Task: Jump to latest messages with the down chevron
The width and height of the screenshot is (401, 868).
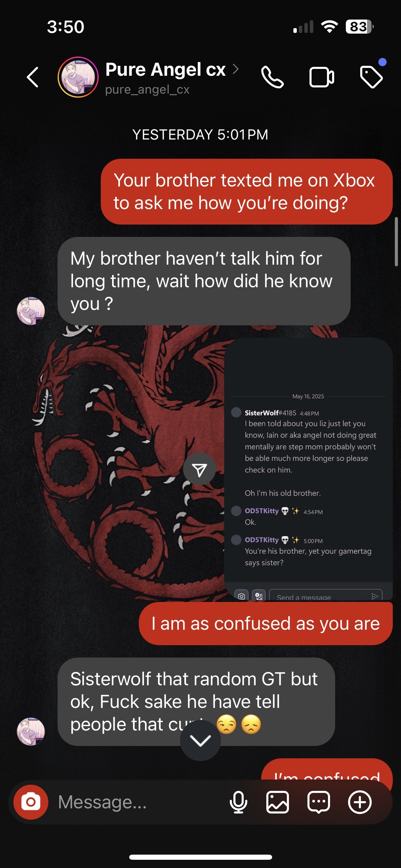Action: coord(200,740)
